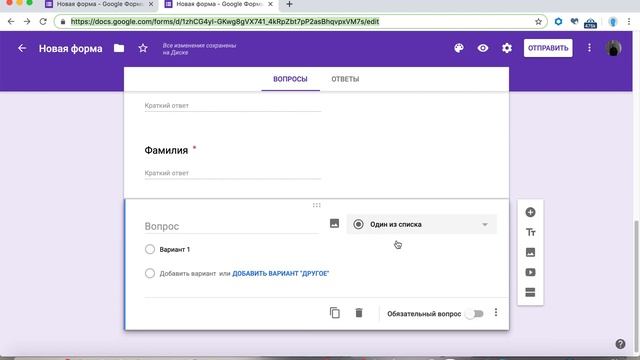
Task: Click ДОБАВИТЬ ВАРИАНТ "ДРУГОЕ" link
Action: point(280,273)
